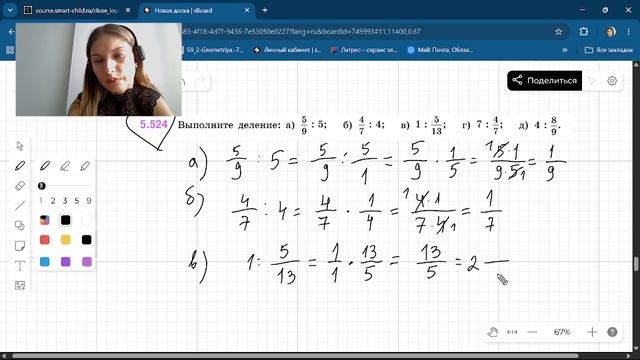Add a sticky note
This screenshot has height=360, width=640.
(x=20, y=245)
